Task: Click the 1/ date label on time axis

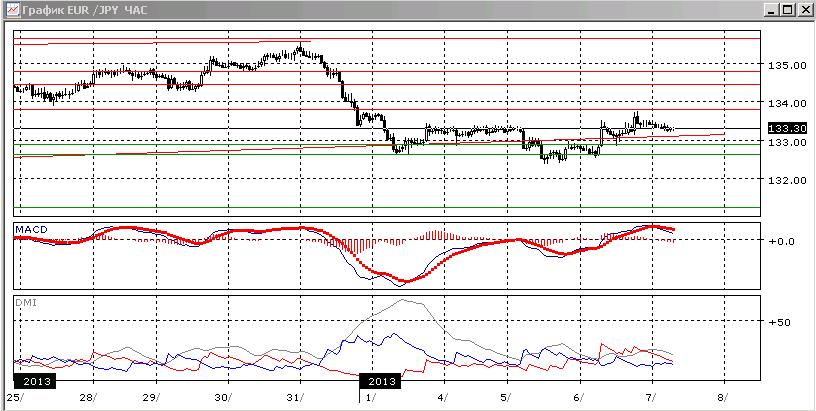Action: (370, 398)
